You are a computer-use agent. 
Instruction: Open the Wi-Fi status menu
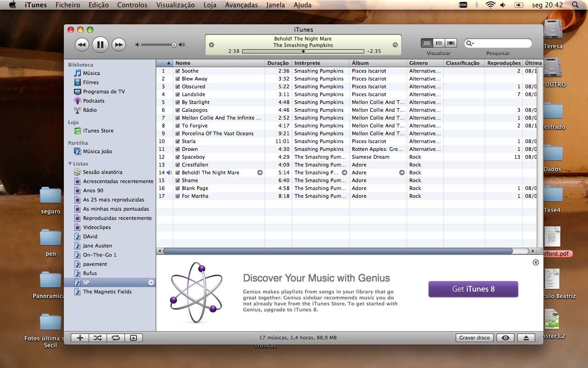coord(490,5)
